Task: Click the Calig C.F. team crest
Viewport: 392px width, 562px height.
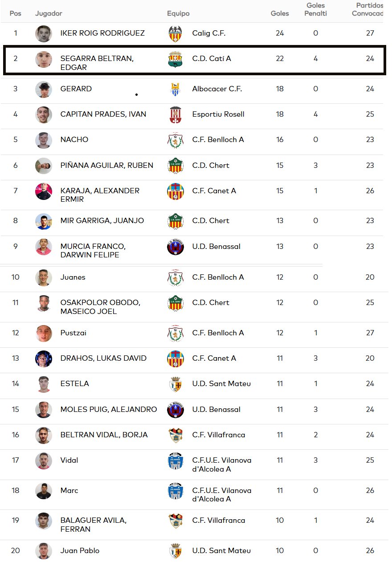Action: click(176, 33)
